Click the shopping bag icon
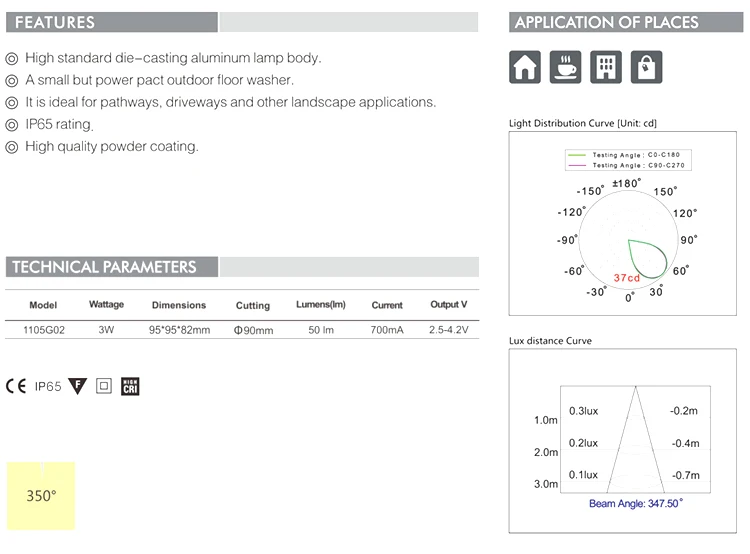This screenshot has width=750, height=554. point(646,67)
